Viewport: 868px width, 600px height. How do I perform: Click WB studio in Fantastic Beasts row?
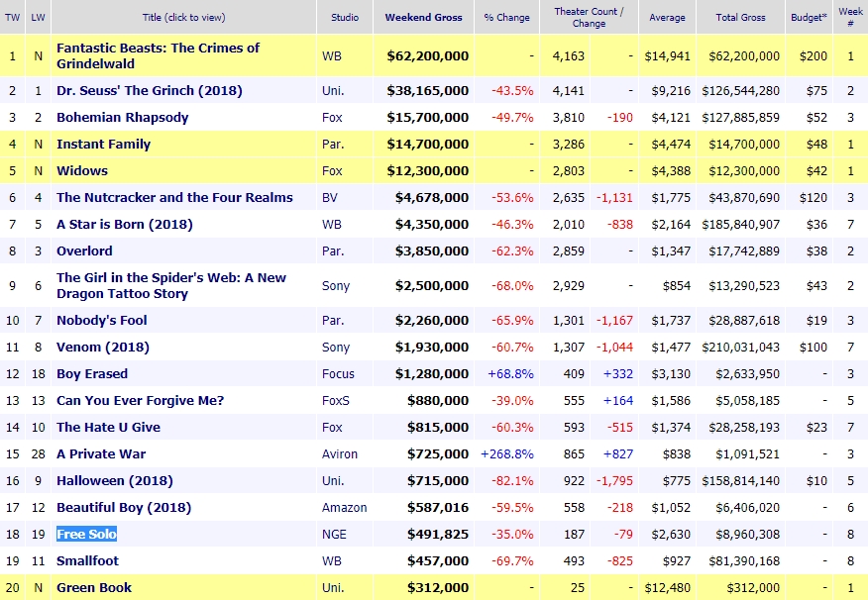pyautogui.click(x=332, y=55)
